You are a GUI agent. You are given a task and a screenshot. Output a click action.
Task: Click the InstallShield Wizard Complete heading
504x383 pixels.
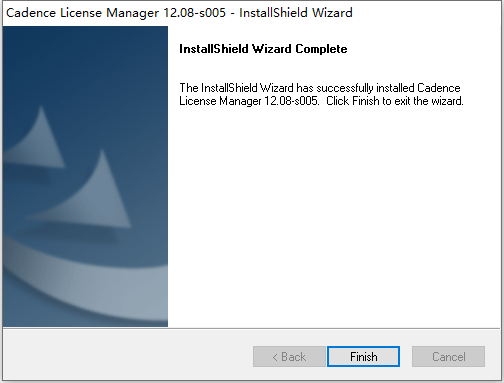263,49
